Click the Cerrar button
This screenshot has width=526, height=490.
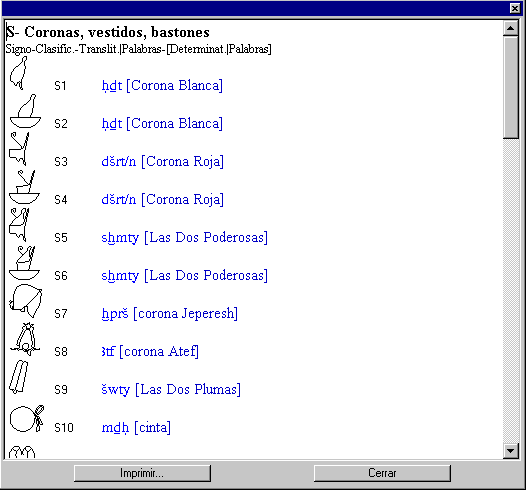coord(382,473)
